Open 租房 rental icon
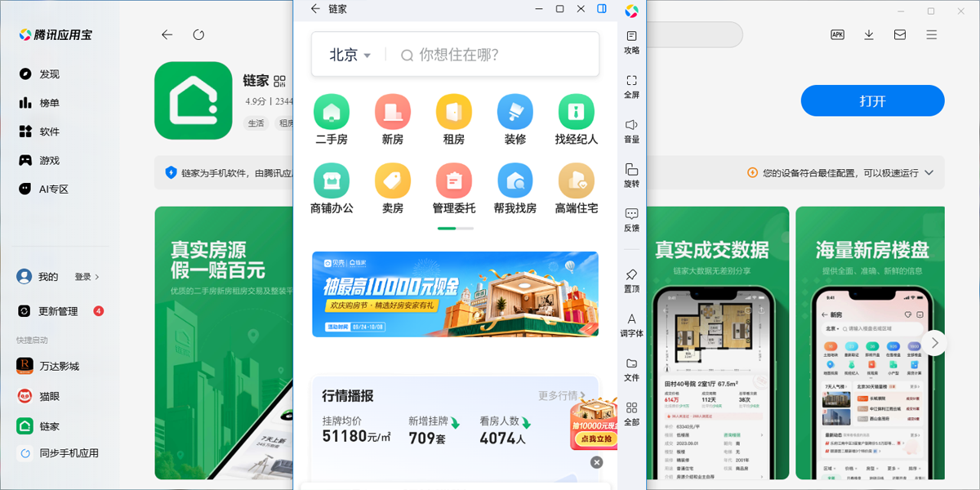Image resolution: width=980 pixels, height=490 pixels. point(454,119)
